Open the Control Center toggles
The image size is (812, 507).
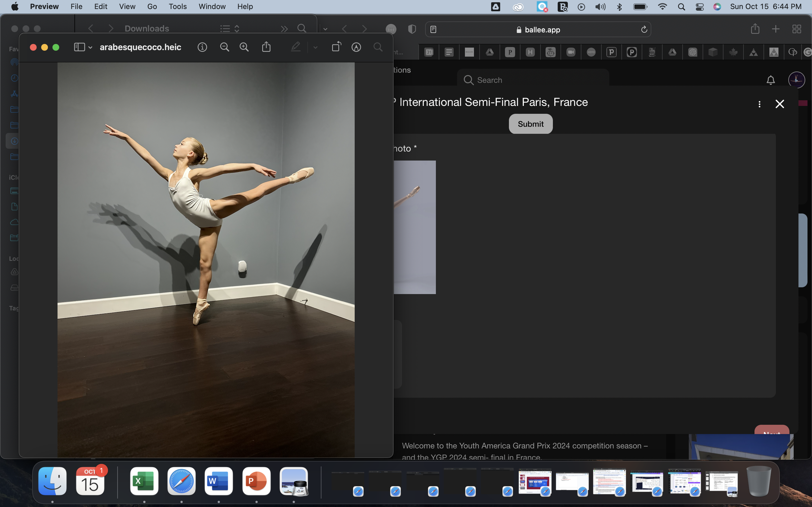point(699,7)
